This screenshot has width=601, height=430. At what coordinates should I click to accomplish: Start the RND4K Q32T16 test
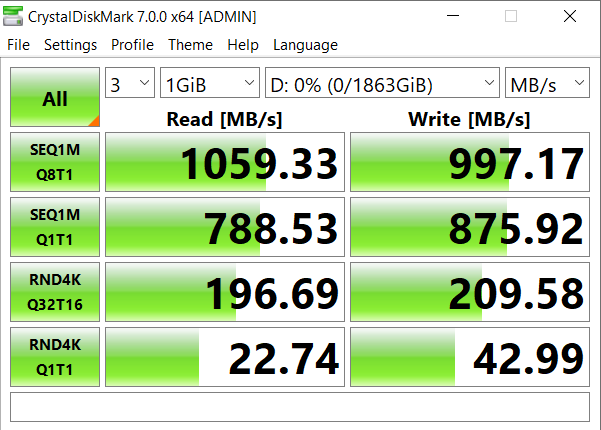pos(55,292)
